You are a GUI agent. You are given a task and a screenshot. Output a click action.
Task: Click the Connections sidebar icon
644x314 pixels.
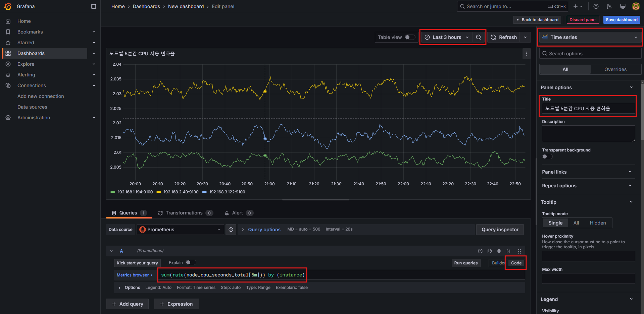point(8,85)
